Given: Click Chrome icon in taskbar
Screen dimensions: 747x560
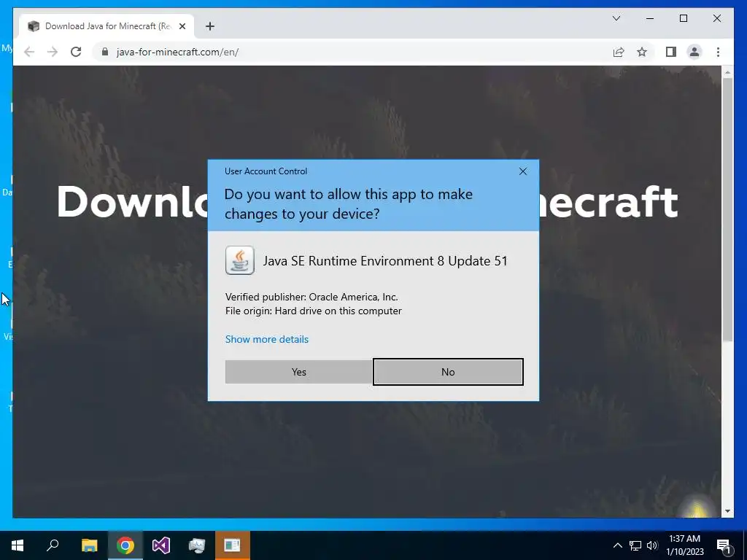Looking at the screenshot, I should pos(125,545).
